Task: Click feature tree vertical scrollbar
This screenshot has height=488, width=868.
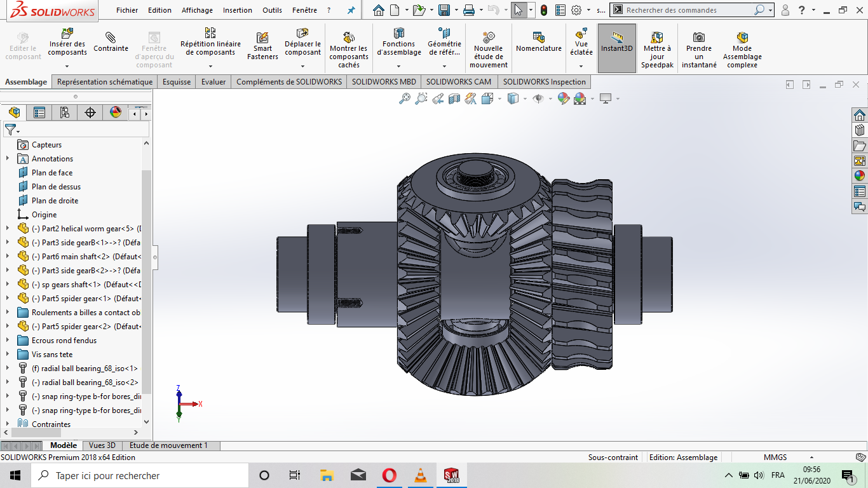Action: pos(147,282)
